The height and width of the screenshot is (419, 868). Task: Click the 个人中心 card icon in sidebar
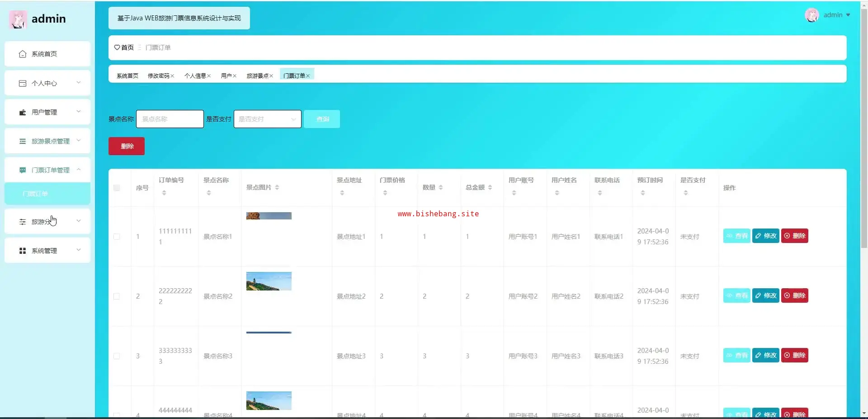(x=23, y=83)
